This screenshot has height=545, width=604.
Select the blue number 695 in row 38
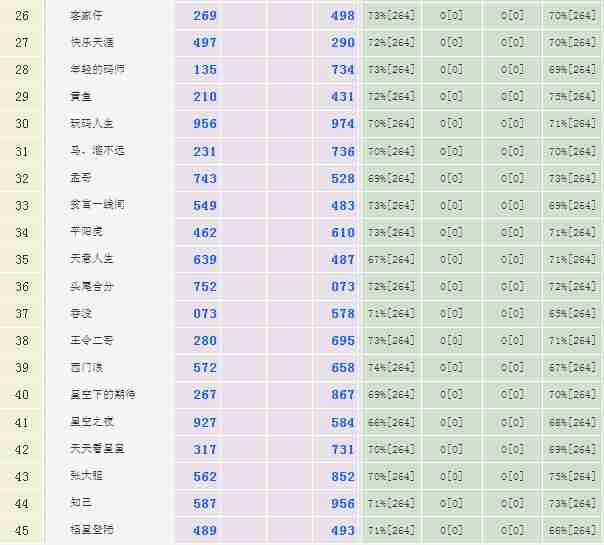pyautogui.click(x=343, y=341)
